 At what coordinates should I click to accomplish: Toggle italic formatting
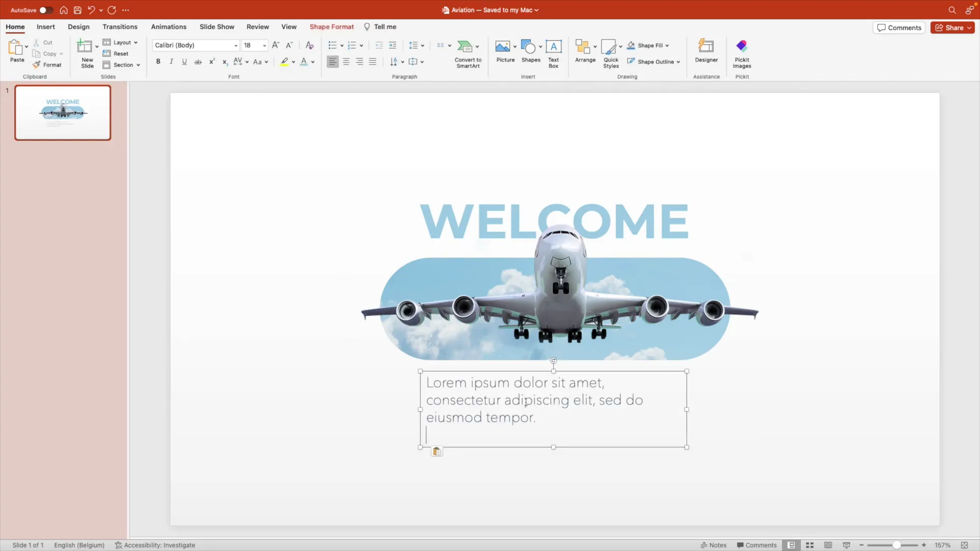171,62
